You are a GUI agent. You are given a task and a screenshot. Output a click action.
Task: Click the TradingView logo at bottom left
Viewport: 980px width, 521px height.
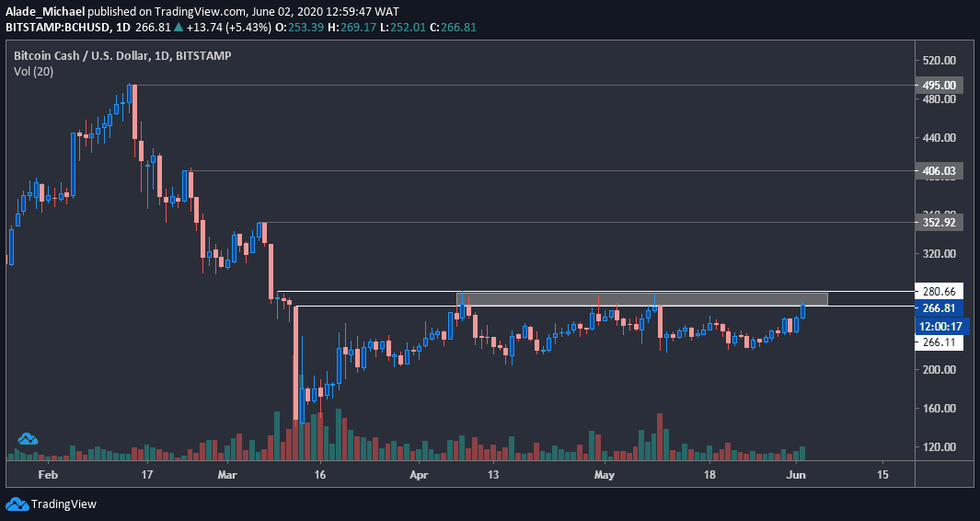click(x=17, y=504)
